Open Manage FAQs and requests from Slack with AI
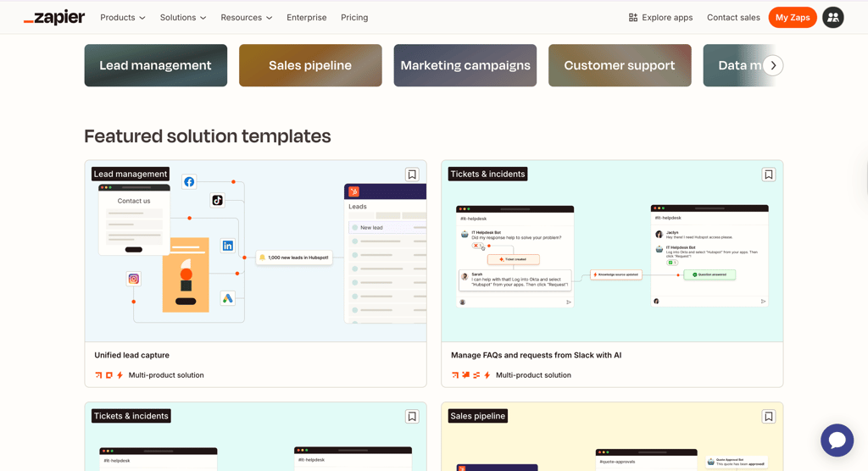The height and width of the screenshot is (471, 868). (536, 355)
